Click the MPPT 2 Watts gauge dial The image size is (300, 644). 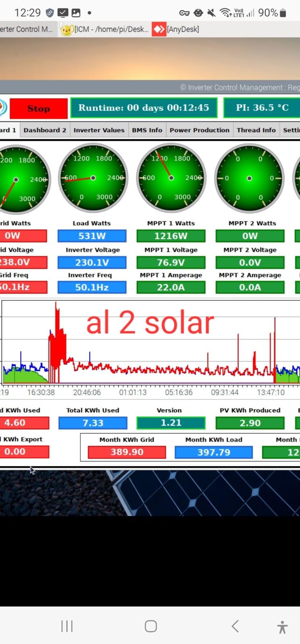(x=249, y=178)
